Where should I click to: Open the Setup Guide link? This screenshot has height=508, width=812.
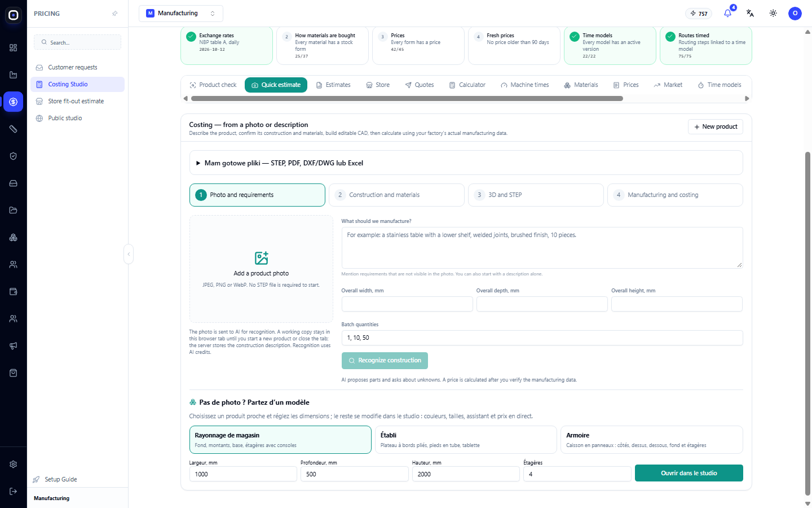coord(55,480)
